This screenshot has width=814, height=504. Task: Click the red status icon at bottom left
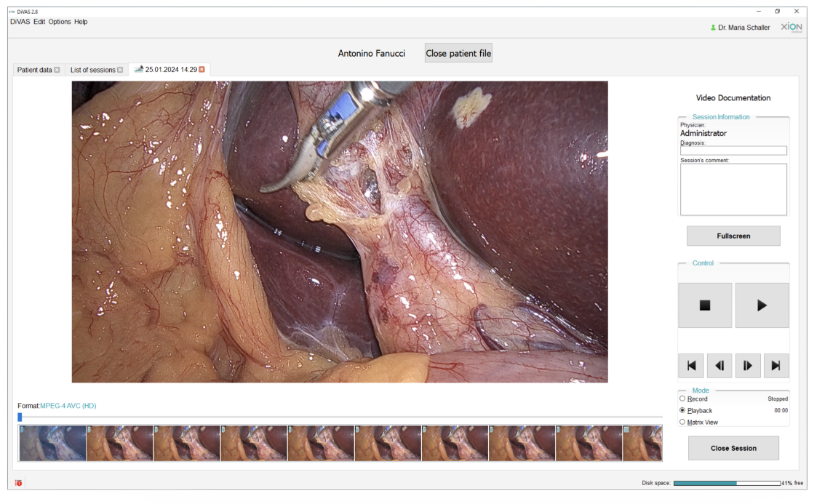point(19,483)
